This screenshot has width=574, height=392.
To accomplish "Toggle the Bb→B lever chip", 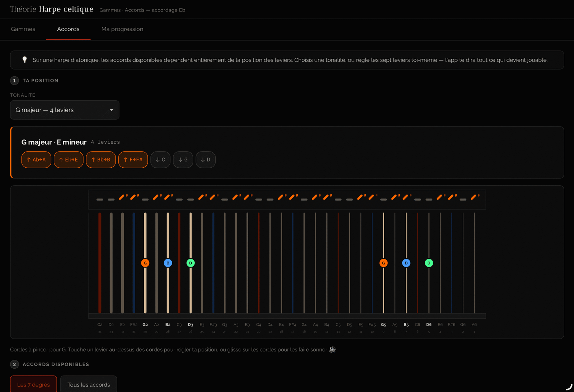I will pos(101,159).
